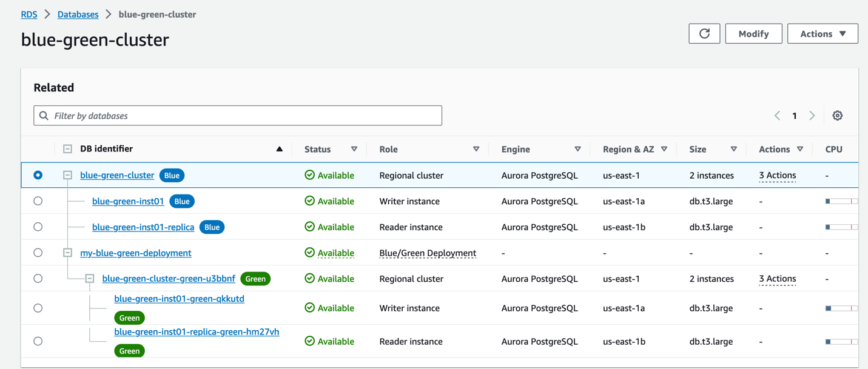
Task: Click the refresh icon button
Action: (x=704, y=34)
